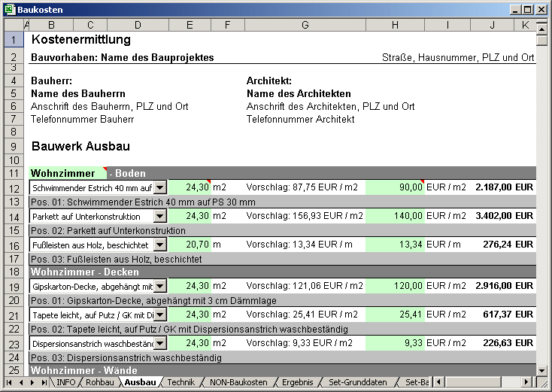
Task: Select the Ausbau sheet tab
Action: [x=140, y=382]
